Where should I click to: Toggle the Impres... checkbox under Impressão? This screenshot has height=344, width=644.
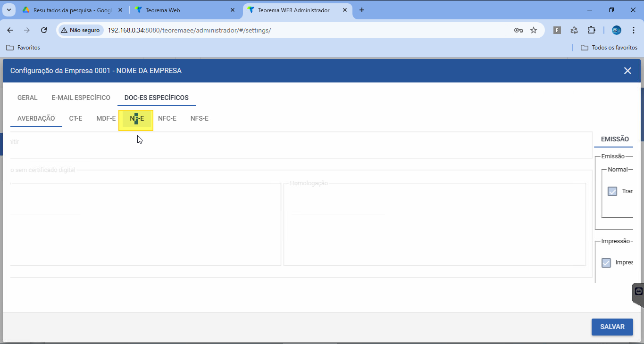click(x=606, y=263)
